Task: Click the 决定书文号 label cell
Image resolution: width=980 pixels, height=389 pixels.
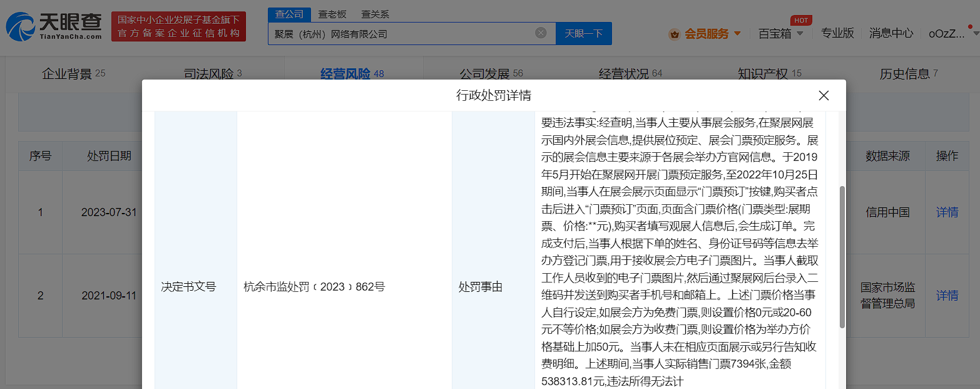Action: point(189,287)
